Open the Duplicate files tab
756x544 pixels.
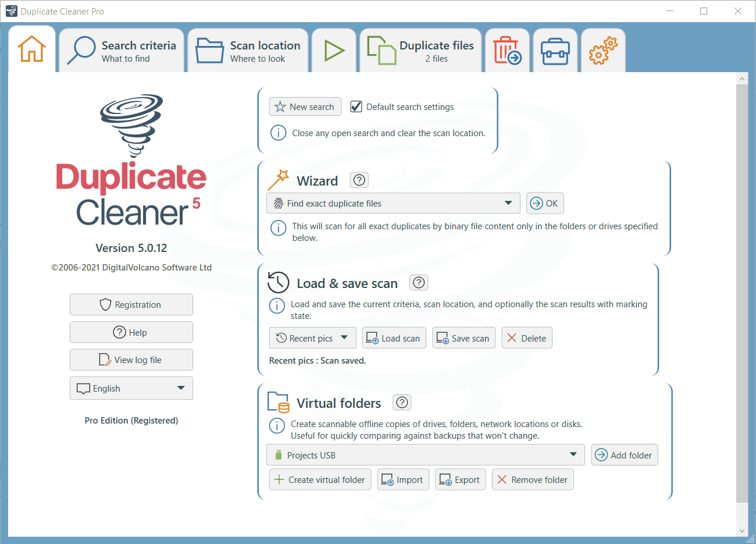[x=420, y=51]
